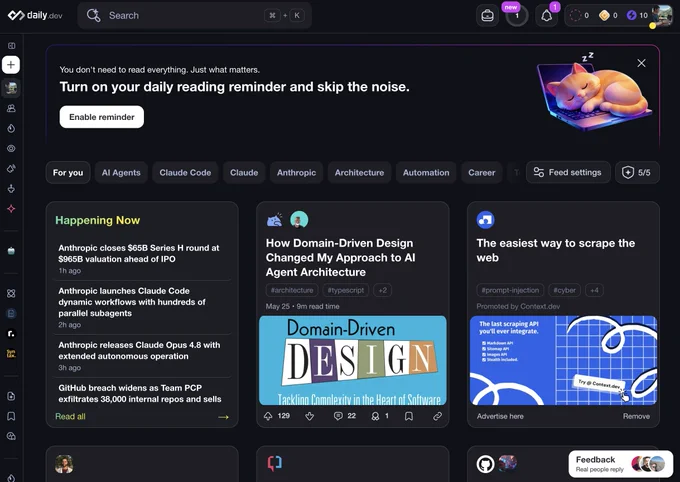Open My feed avatar in sidebar

(11, 88)
